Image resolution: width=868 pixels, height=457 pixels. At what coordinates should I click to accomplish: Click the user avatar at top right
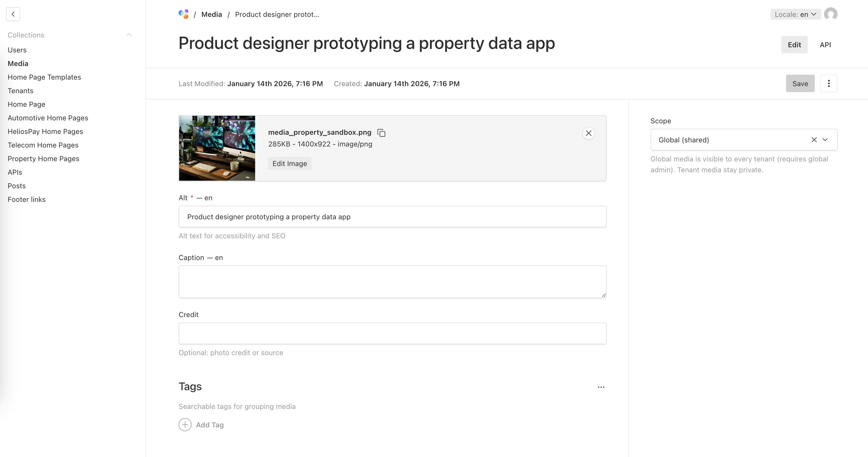pyautogui.click(x=830, y=14)
